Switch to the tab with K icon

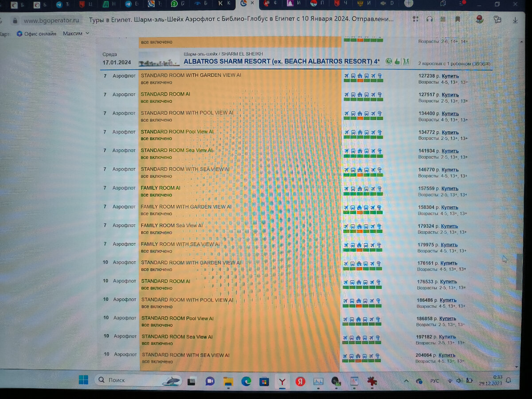point(225,4)
